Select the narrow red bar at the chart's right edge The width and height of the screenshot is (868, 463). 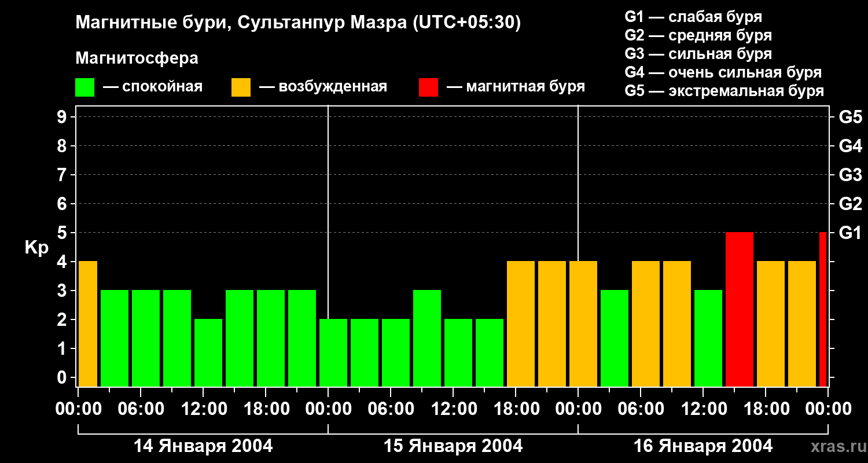(823, 309)
